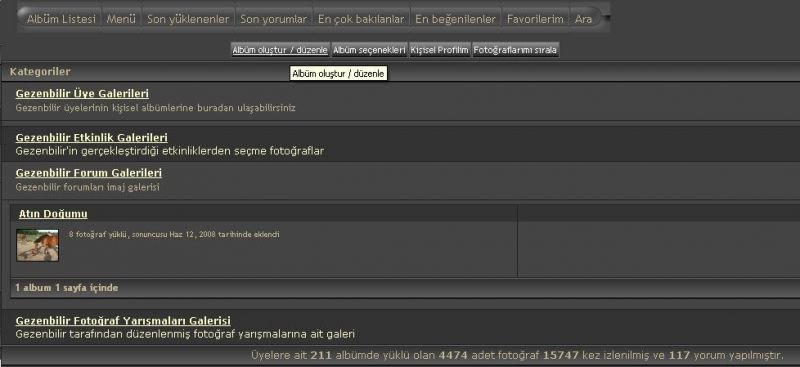800x367 pixels.
Task: Open Gezenbilir Üye Galerileri link
Action: point(82,94)
